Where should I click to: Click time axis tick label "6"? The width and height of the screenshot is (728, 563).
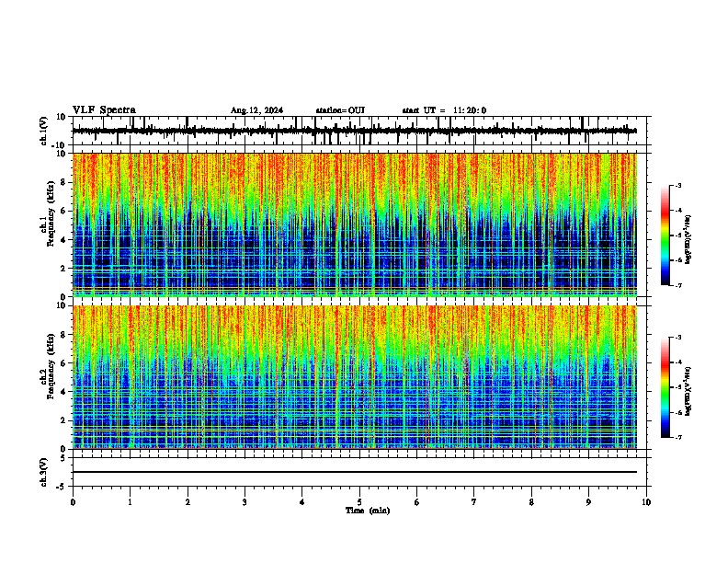click(x=416, y=502)
